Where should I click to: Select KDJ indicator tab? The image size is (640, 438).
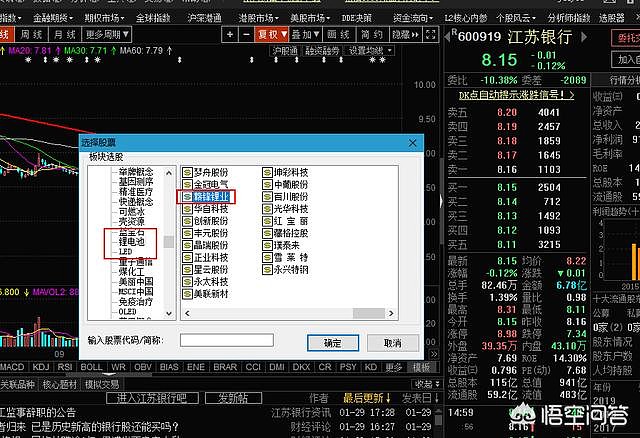coord(41,367)
